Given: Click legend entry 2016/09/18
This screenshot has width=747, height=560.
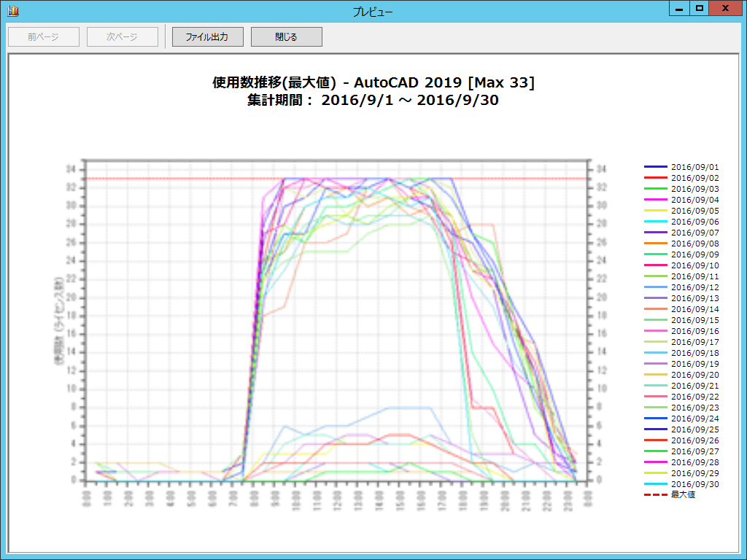Looking at the screenshot, I should point(682,354).
